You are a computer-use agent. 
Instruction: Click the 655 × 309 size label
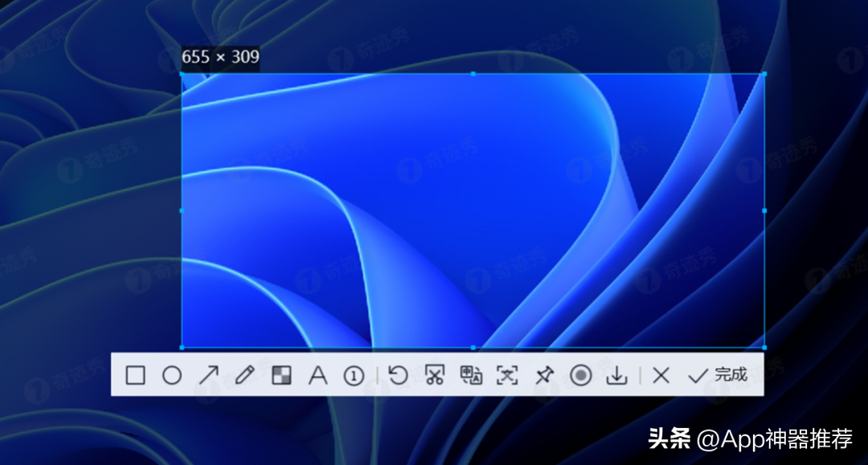tap(220, 58)
